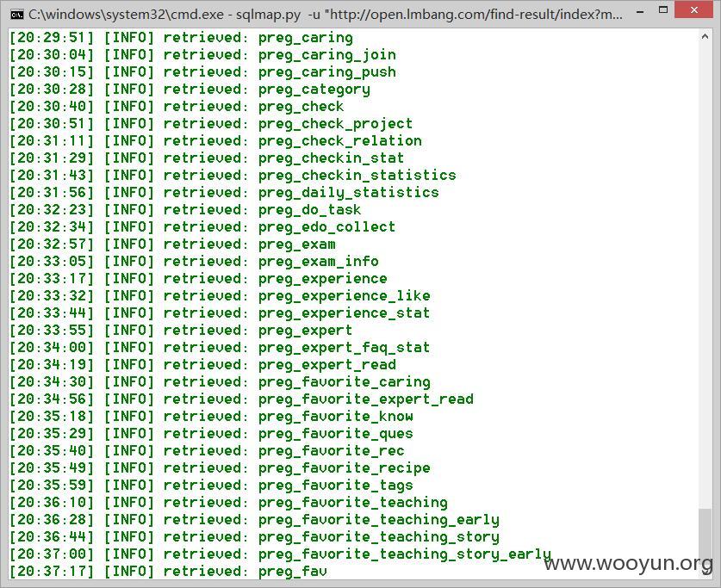This screenshot has height=588, width=721.
Task: Click the 'preg_exam_info' table name
Action: click(x=318, y=262)
